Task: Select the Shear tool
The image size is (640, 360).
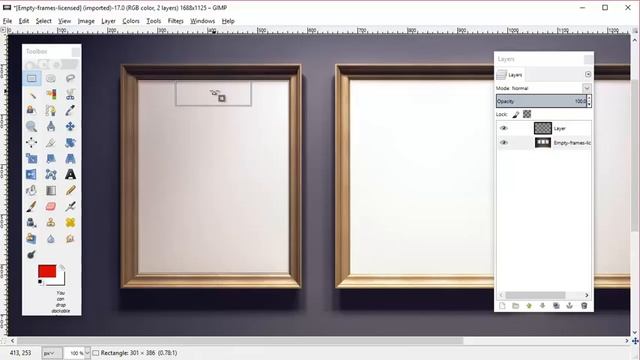Action: [x=51, y=158]
